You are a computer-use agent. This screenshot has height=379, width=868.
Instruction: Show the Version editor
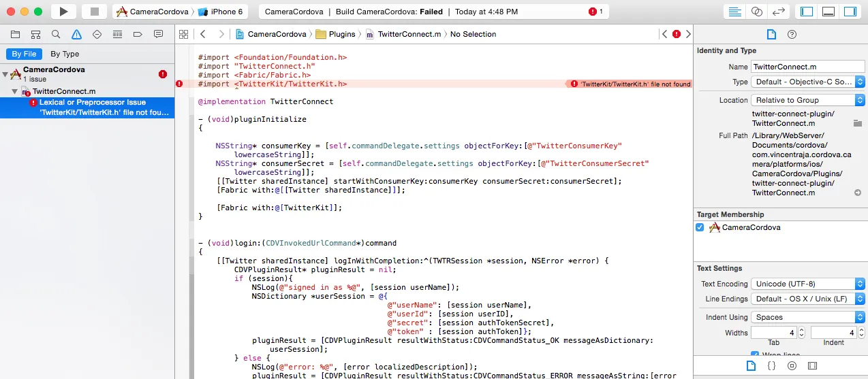(x=777, y=12)
